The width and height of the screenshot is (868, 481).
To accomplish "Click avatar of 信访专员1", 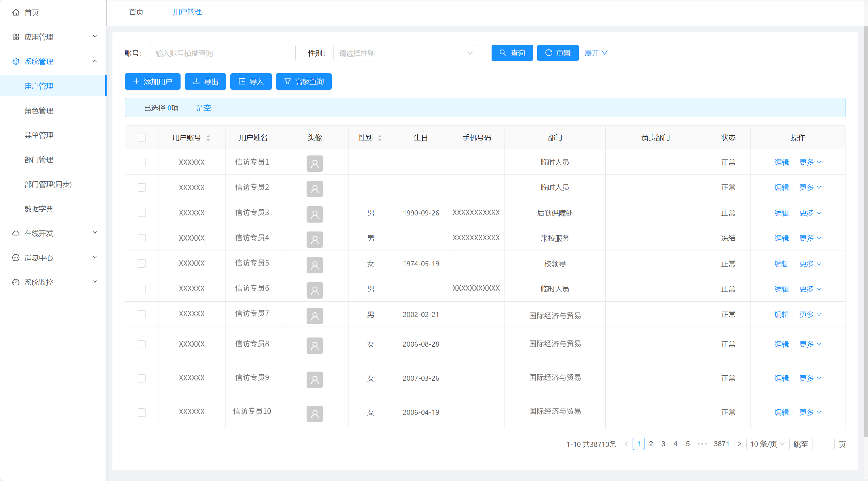I will [314, 163].
